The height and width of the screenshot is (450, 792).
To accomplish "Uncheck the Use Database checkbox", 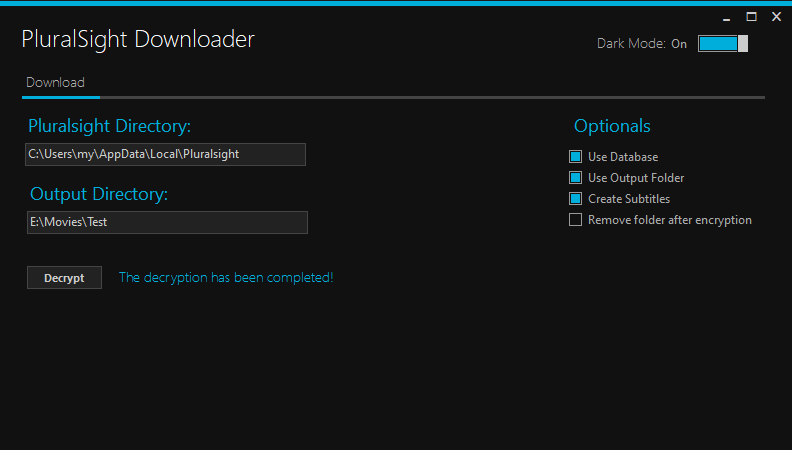I will (575, 157).
